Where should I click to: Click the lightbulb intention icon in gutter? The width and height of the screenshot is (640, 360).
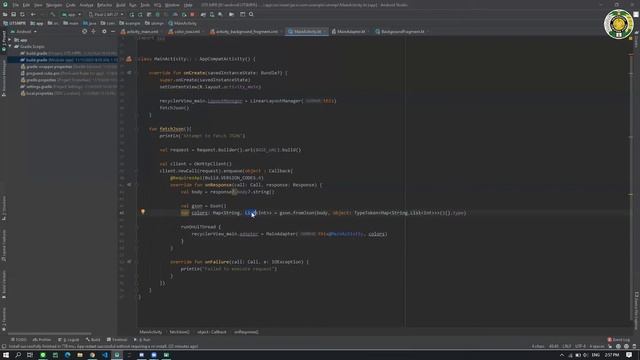[143, 212]
